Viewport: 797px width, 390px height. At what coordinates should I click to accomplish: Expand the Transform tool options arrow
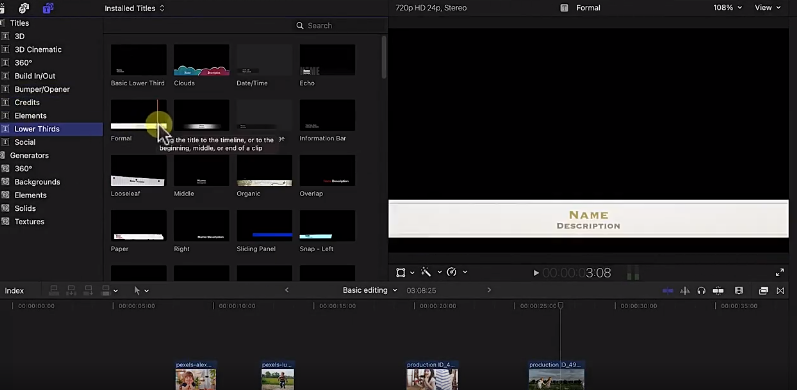tap(412, 273)
